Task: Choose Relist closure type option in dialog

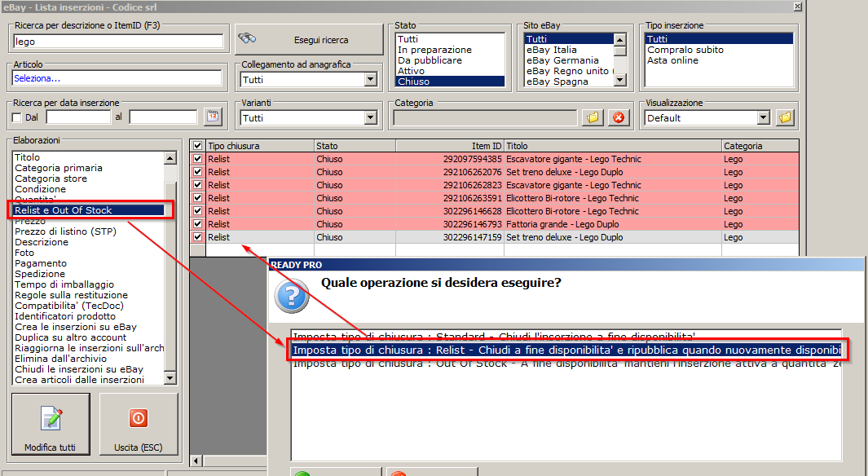Action: tap(566, 350)
